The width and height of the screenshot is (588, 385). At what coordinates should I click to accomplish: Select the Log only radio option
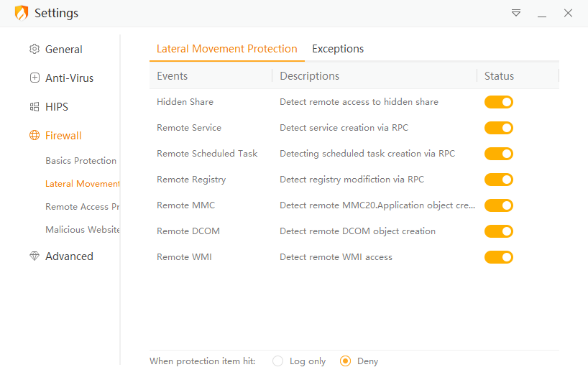(278, 361)
